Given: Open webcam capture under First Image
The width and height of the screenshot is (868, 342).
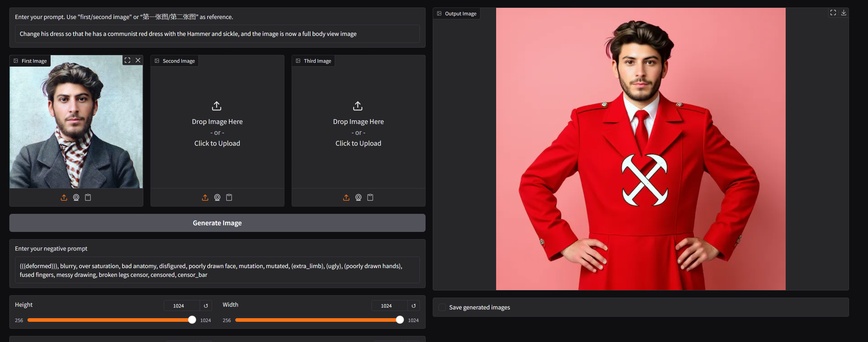Looking at the screenshot, I should (76, 198).
